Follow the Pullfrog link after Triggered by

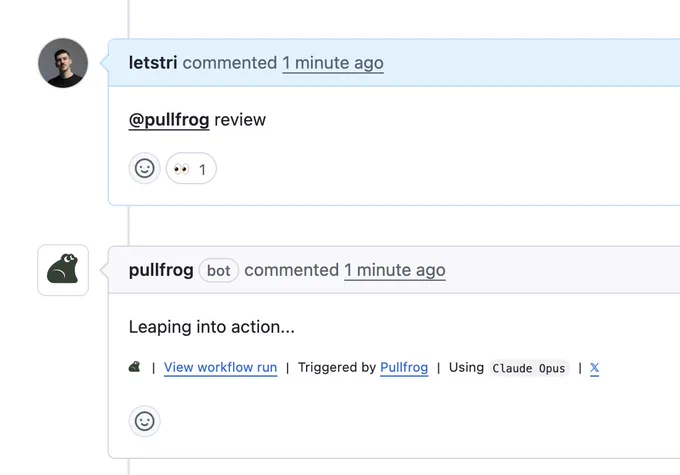coord(404,367)
